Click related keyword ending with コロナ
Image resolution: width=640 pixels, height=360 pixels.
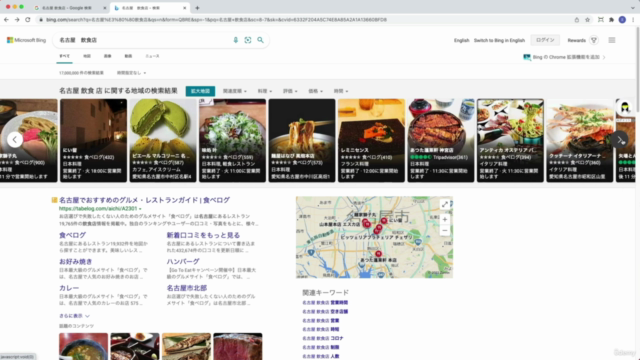click(x=322, y=338)
